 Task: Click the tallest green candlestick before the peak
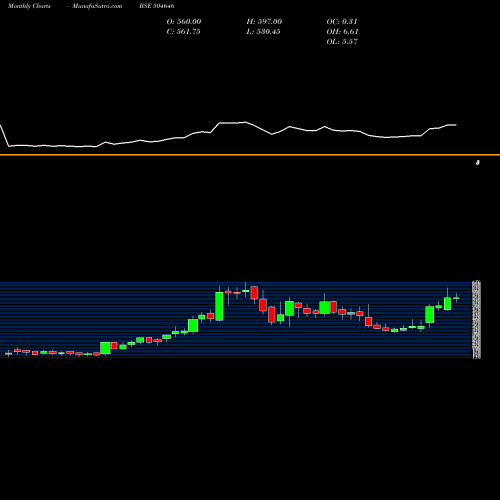[219, 306]
